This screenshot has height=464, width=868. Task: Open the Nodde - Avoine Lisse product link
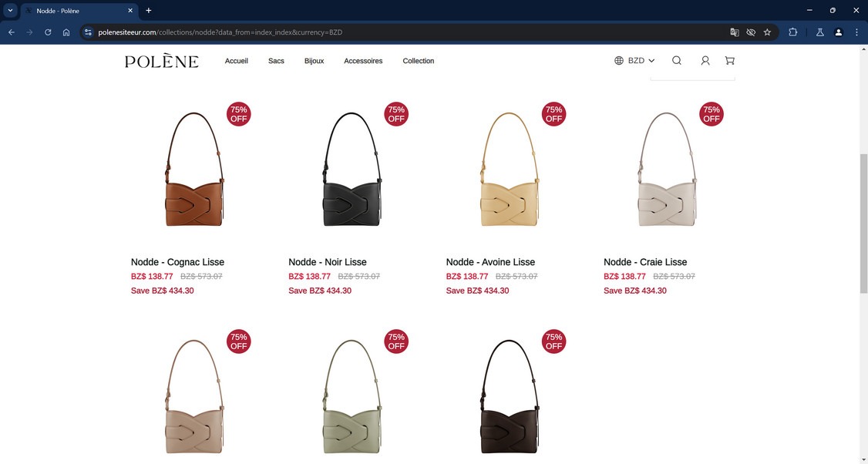pyautogui.click(x=490, y=262)
